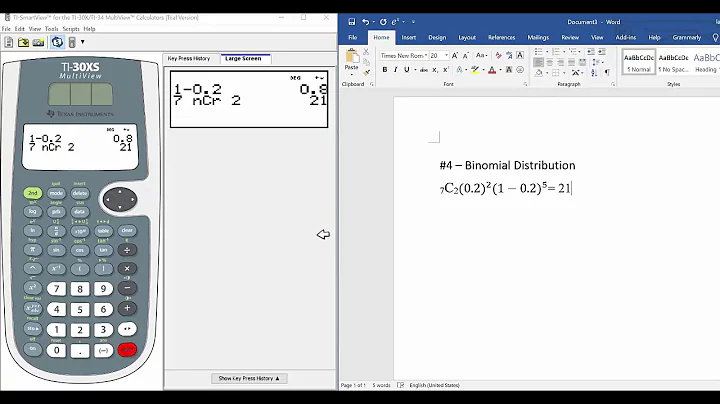Tap the divide key on calculator
The image size is (720, 404).
127,250
